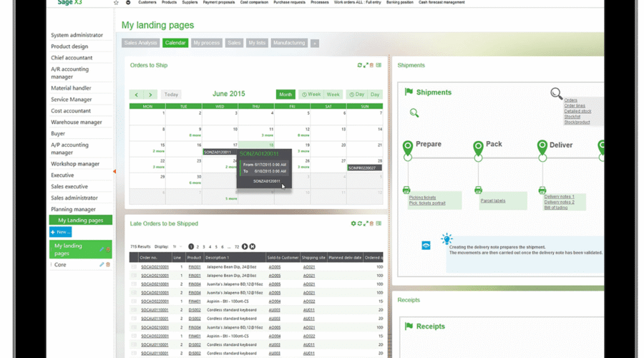
Task: Open Parcel labels link
Action: pos(493,201)
